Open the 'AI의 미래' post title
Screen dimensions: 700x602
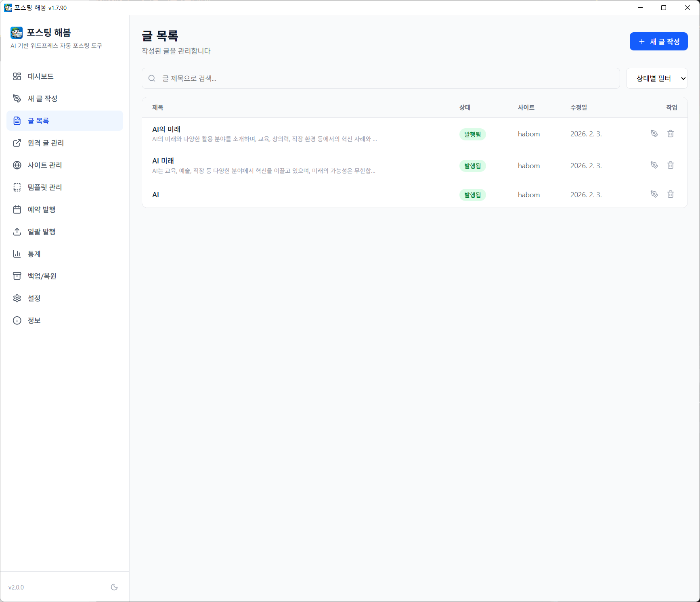pos(166,129)
